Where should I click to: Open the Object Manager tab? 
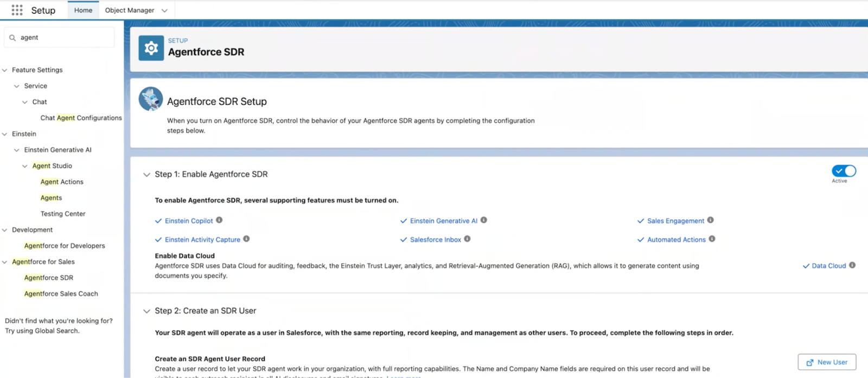pos(130,10)
